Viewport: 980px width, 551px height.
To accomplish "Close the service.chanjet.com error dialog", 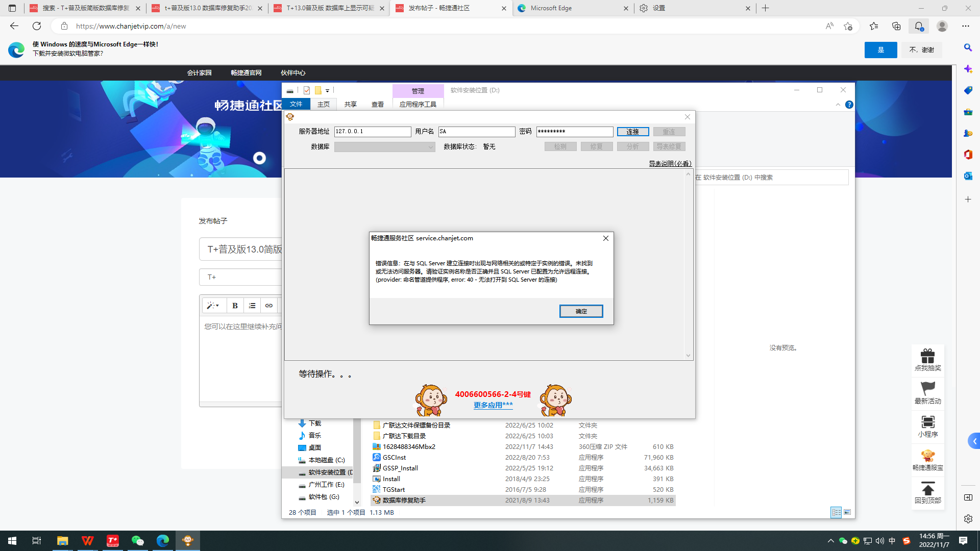I will coord(606,238).
